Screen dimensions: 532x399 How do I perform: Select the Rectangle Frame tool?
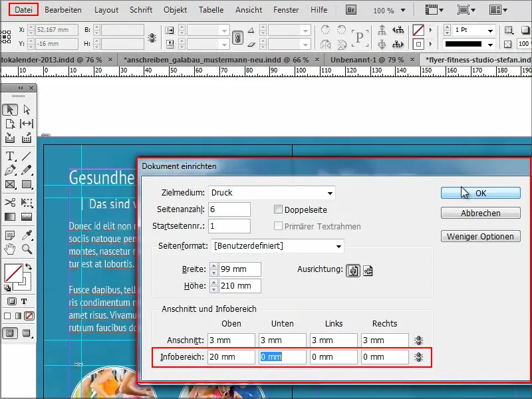10,185
